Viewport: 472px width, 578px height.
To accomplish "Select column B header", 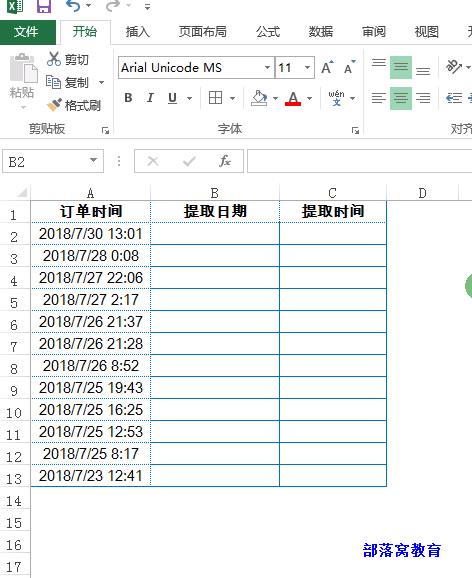I will 215,192.
